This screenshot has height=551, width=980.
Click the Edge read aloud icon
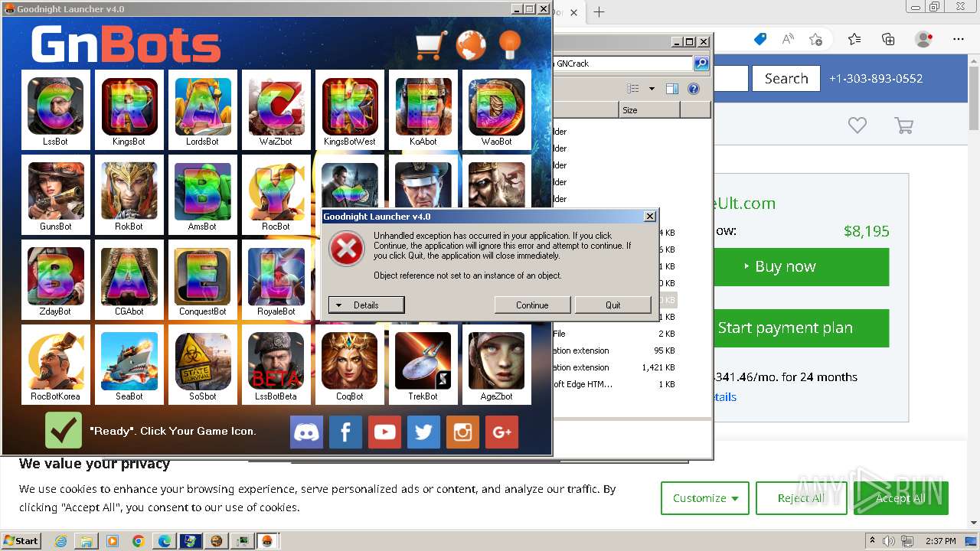pos(788,39)
